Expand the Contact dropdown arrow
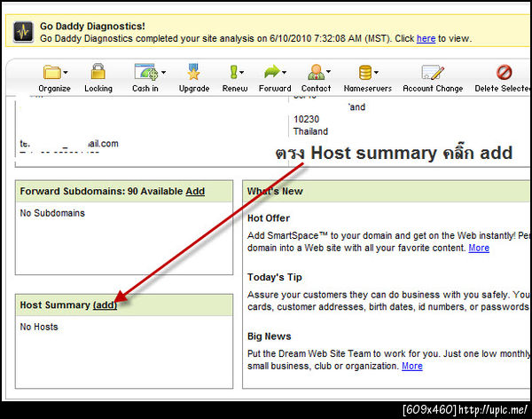 (328, 72)
